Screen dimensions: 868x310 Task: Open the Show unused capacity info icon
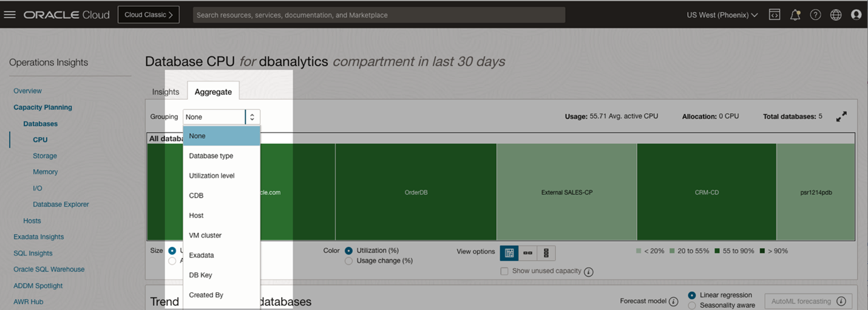[589, 272]
